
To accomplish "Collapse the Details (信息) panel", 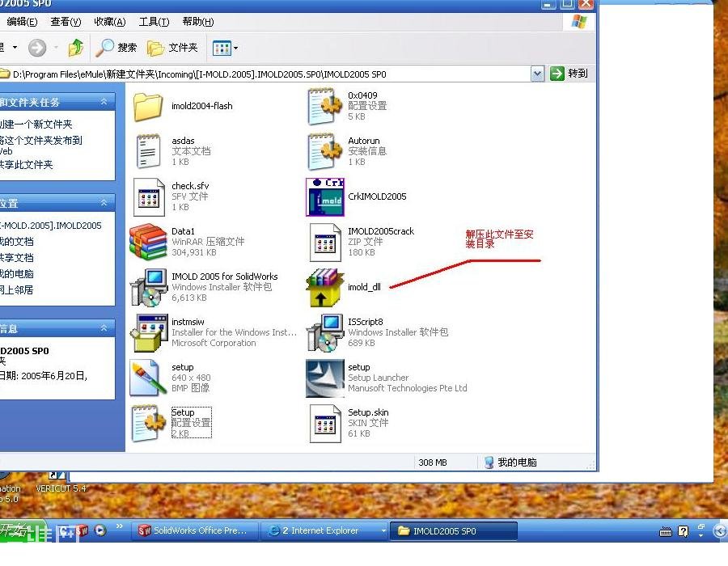I will pos(104,328).
